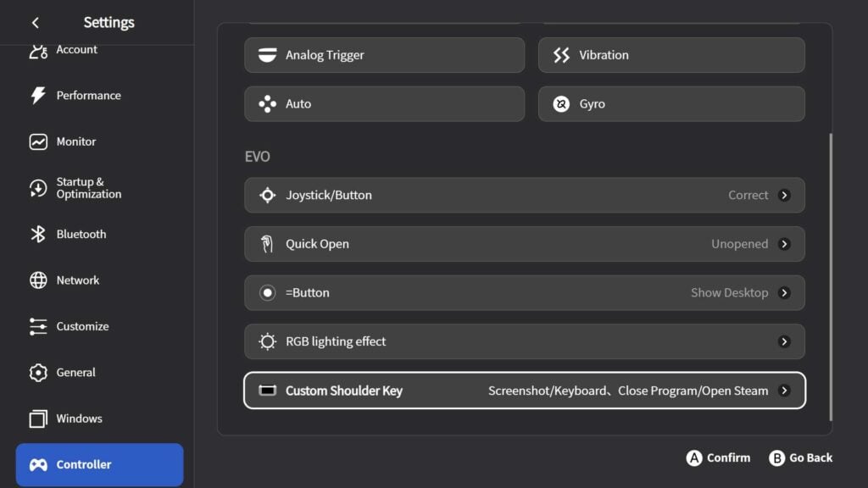Click the gamepad icon next to Controller
This screenshot has width=868, height=488.
click(x=37, y=464)
